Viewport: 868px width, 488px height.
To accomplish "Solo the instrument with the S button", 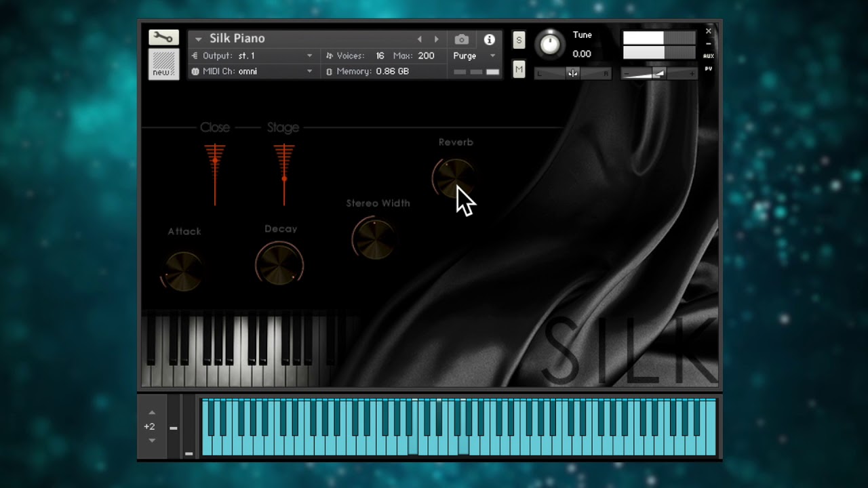I will point(519,40).
